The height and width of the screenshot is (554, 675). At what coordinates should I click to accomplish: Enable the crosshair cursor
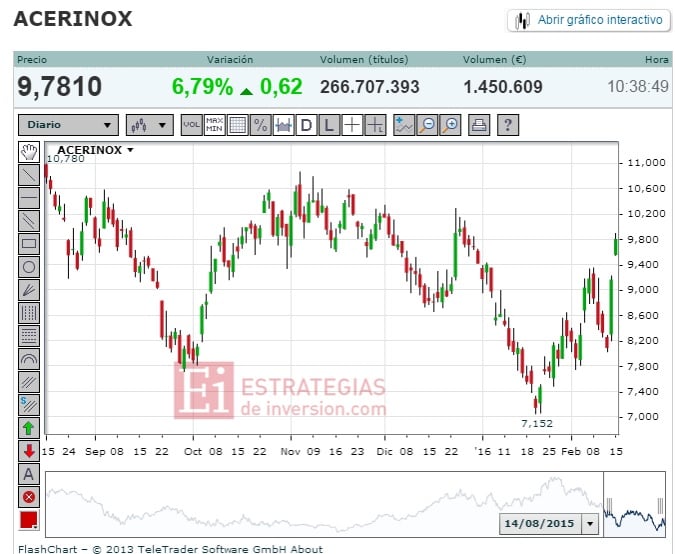click(x=352, y=125)
